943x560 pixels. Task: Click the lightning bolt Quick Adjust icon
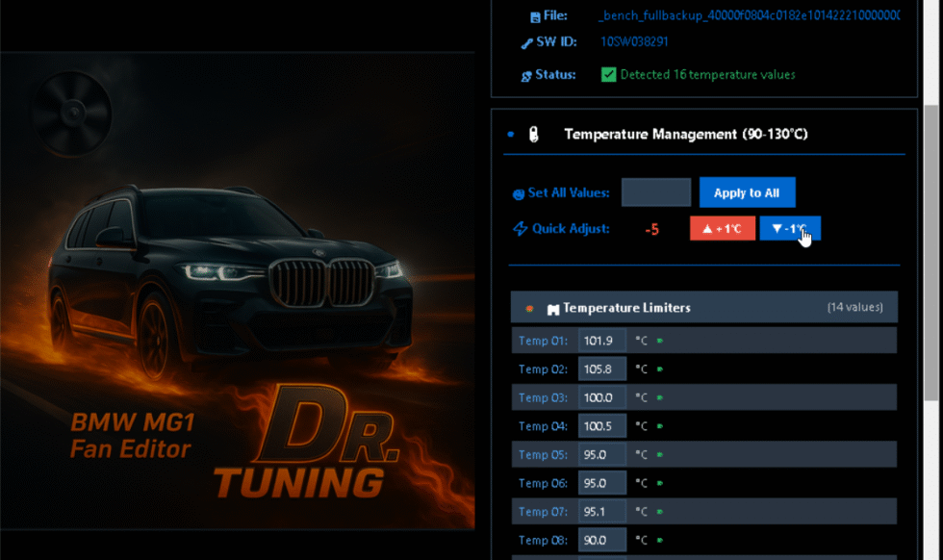coord(520,229)
